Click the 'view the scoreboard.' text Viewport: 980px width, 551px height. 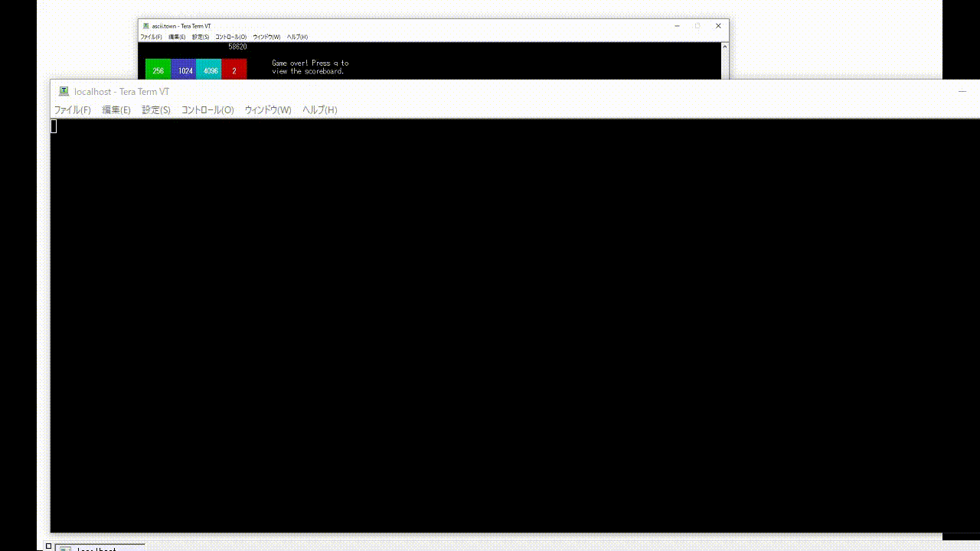pos(308,71)
